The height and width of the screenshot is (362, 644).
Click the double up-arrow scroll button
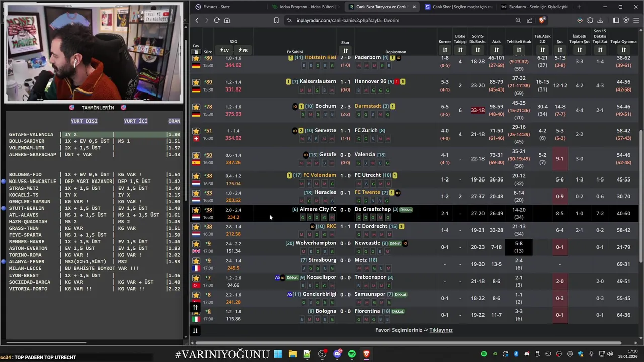(195, 307)
